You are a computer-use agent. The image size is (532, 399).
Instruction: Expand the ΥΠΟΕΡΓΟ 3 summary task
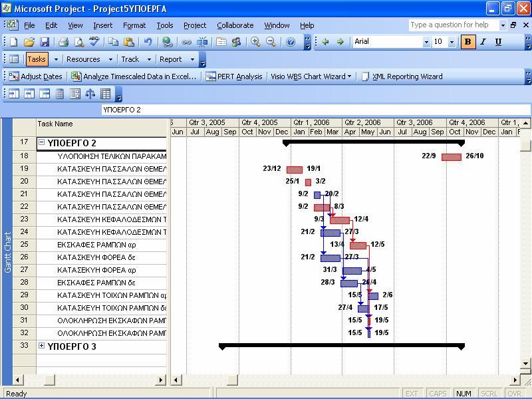pos(41,346)
